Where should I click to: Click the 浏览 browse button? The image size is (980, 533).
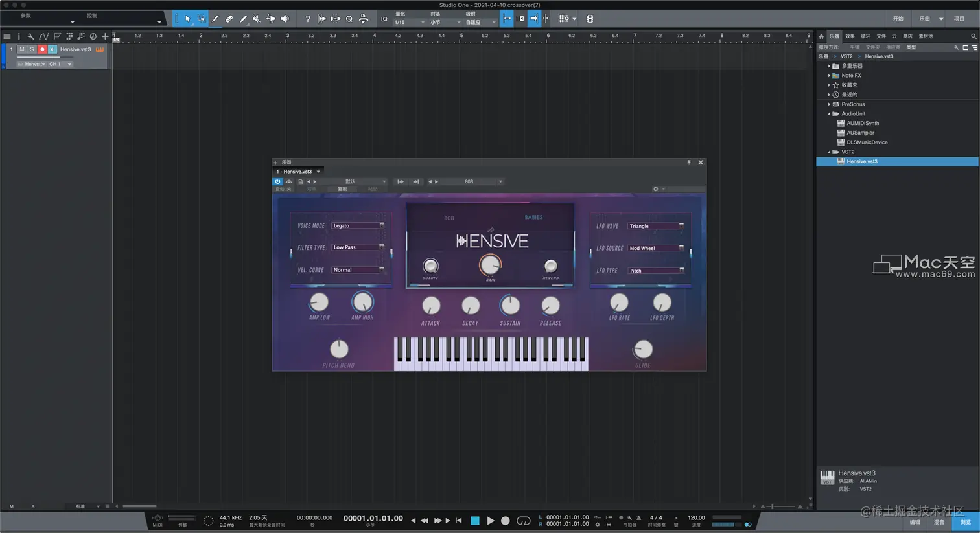coord(965,522)
